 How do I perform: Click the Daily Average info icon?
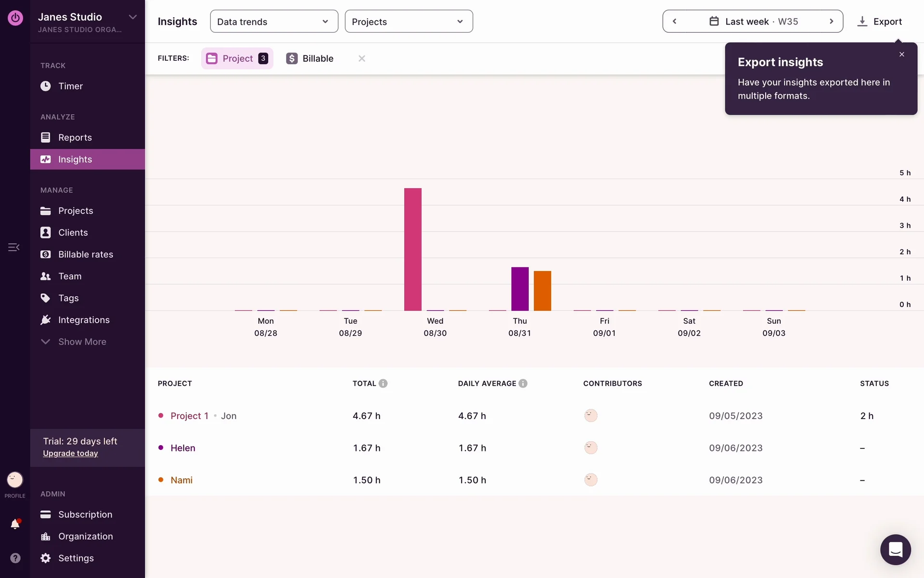pos(523,383)
